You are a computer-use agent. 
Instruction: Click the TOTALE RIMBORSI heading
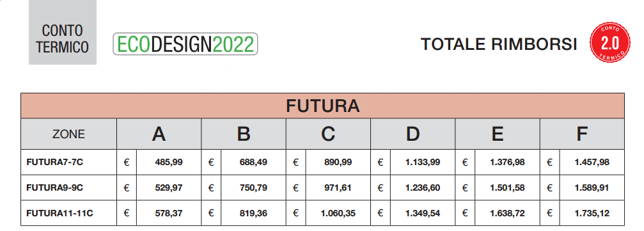[x=499, y=44]
